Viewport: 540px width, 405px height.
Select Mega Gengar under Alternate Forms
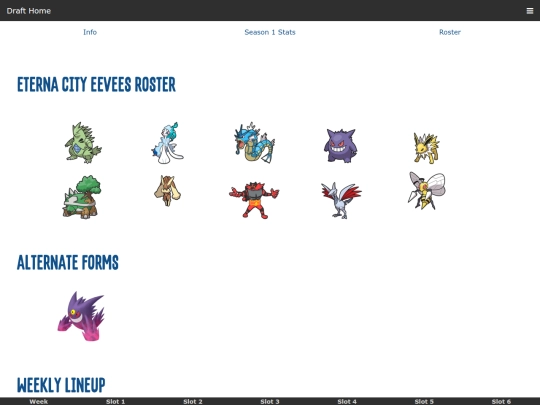click(81, 316)
